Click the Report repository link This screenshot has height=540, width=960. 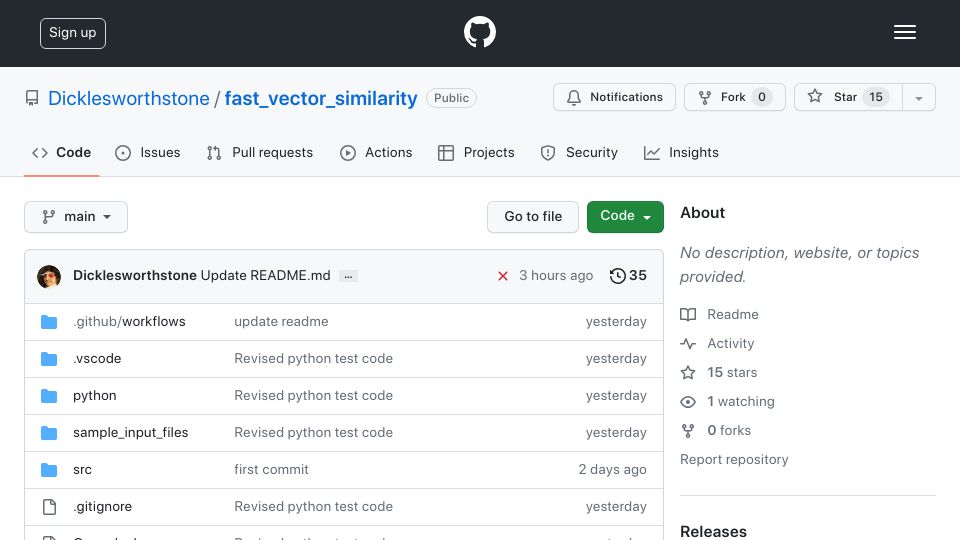734,459
